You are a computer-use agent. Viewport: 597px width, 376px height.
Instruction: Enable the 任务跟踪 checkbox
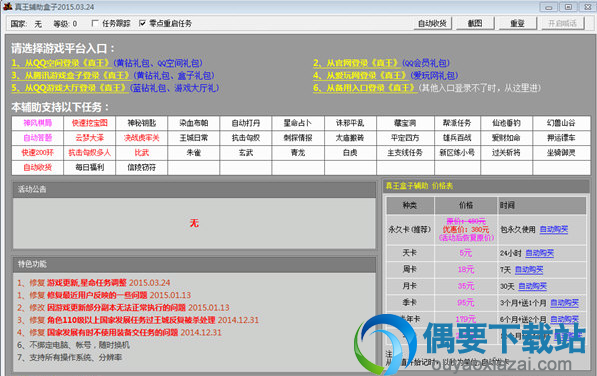coord(95,24)
